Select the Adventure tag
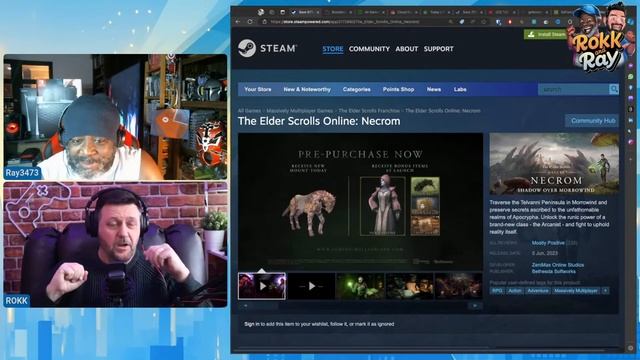The width and height of the screenshot is (640, 360). (538, 291)
